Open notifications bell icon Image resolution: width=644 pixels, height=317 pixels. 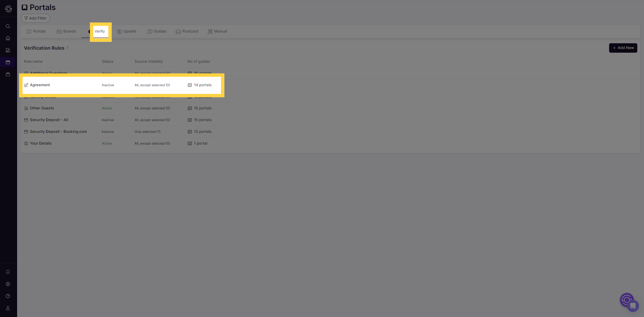click(8, 272)
